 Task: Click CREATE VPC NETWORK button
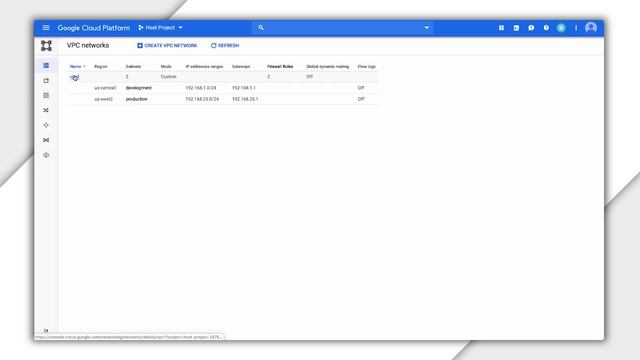(167, 45)
